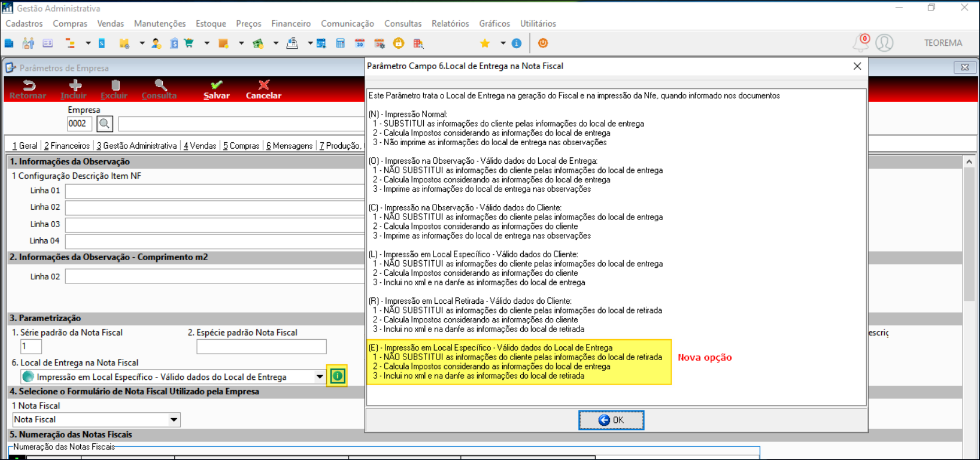The height and width of the screenshot is (460, 980).
Task: Click the OK button in the parameter dialog
Action: (x=611, y=420)
